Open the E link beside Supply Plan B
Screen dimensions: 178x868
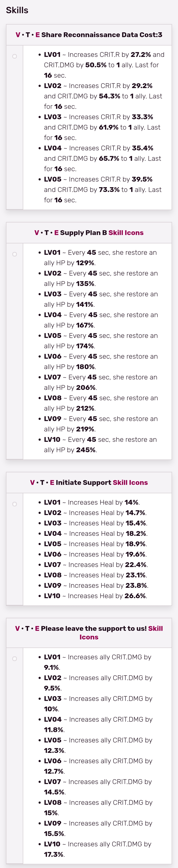[57, 233]
